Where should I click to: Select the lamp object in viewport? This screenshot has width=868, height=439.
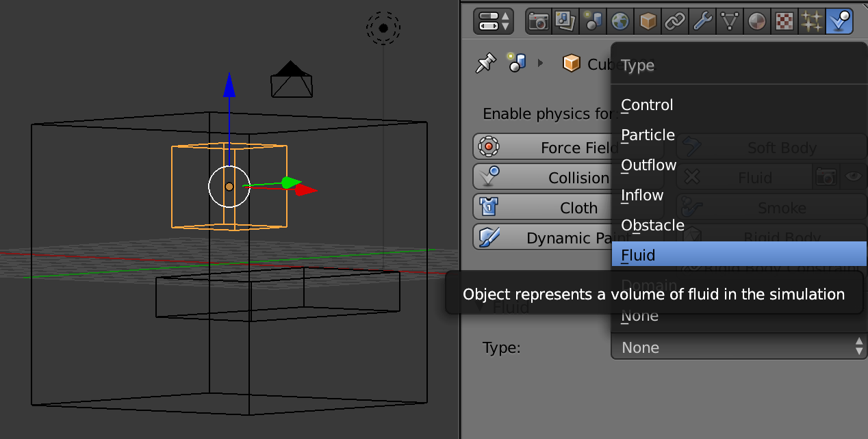coord(383,28)
